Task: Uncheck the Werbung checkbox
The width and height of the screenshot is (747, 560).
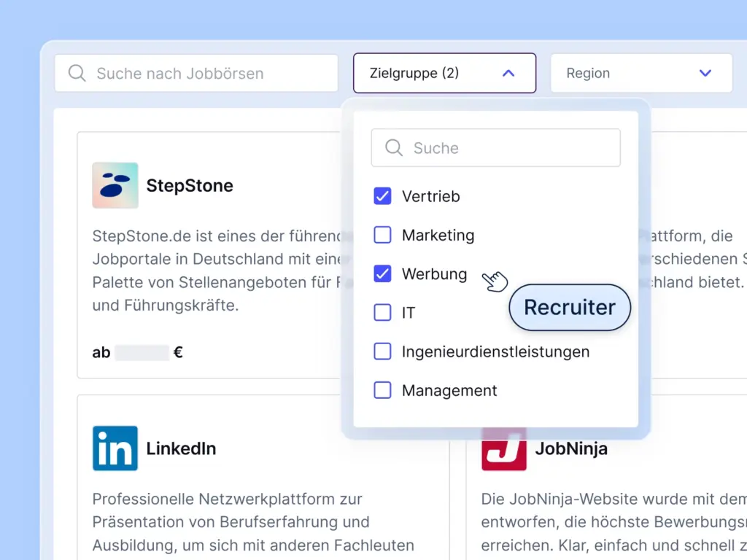Action: 382,273
